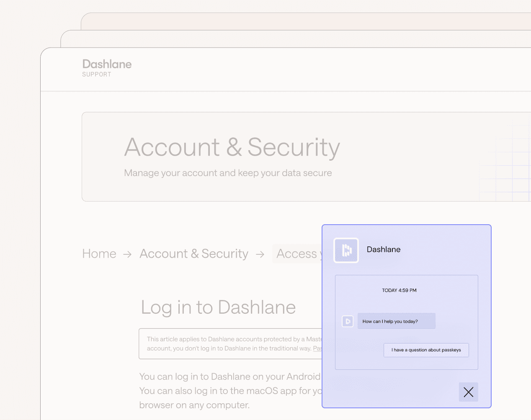The width and height of the screenshot is (531, 420).
Task: Click the note starting 'This article applies to Dashlane accounts'
Action: click(230, 343)
